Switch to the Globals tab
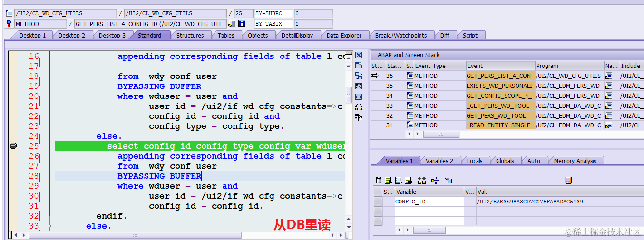 pyautogui.click(x=505, y=161)
